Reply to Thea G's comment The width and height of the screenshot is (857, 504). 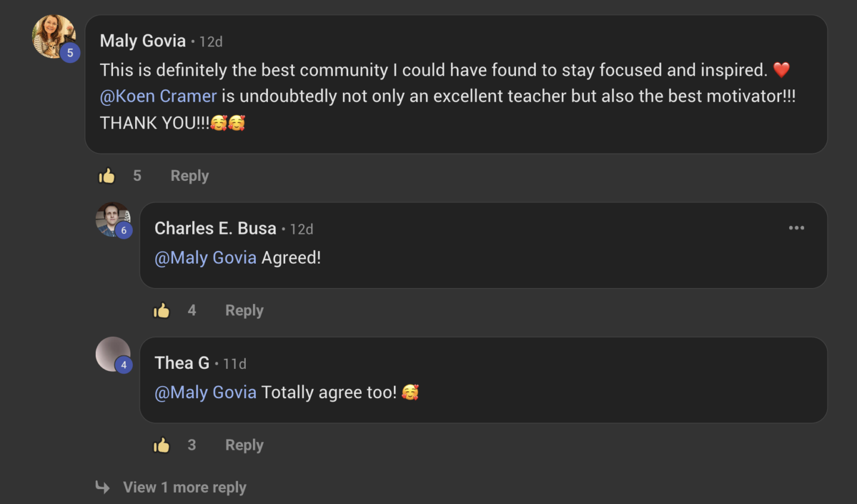pyautogui.click(x=245, y=445)
